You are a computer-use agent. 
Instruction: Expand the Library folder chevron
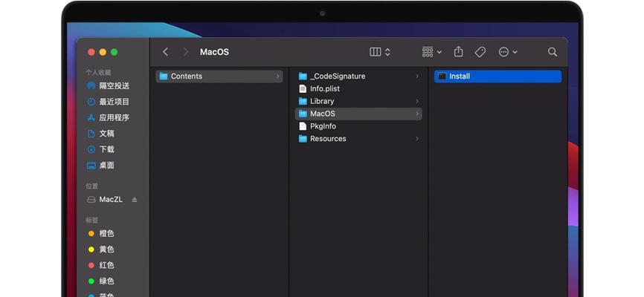(x=417, y=101)
